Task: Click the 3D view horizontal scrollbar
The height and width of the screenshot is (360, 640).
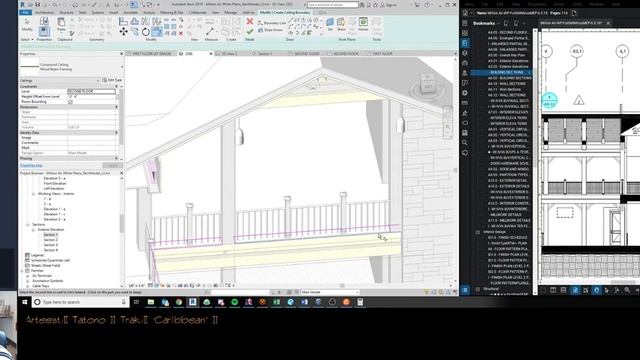Action: click(342, 286)
